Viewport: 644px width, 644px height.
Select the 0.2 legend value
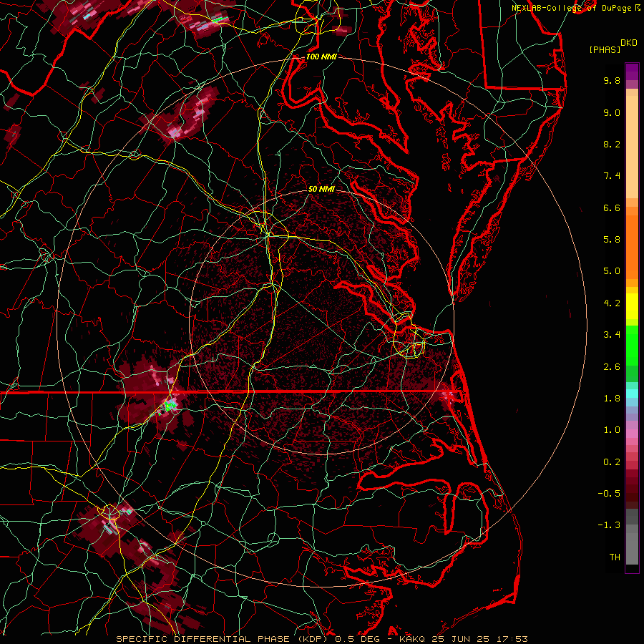pos(612,462)
